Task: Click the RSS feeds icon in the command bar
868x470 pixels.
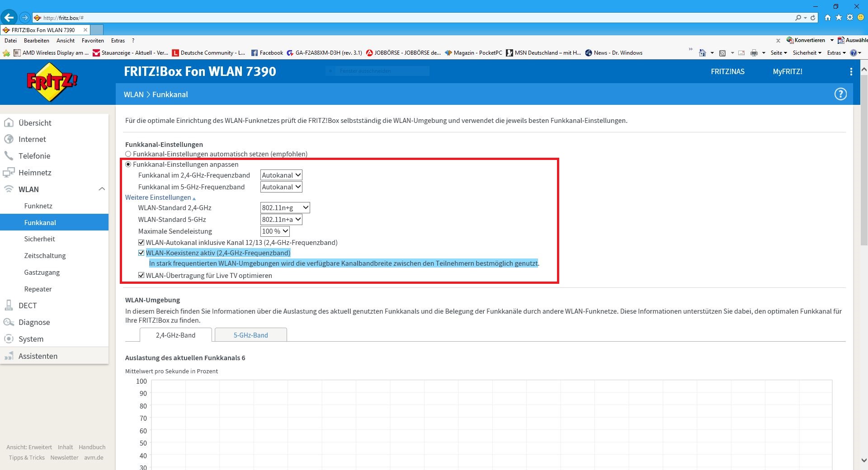Action: click(722, 53)
